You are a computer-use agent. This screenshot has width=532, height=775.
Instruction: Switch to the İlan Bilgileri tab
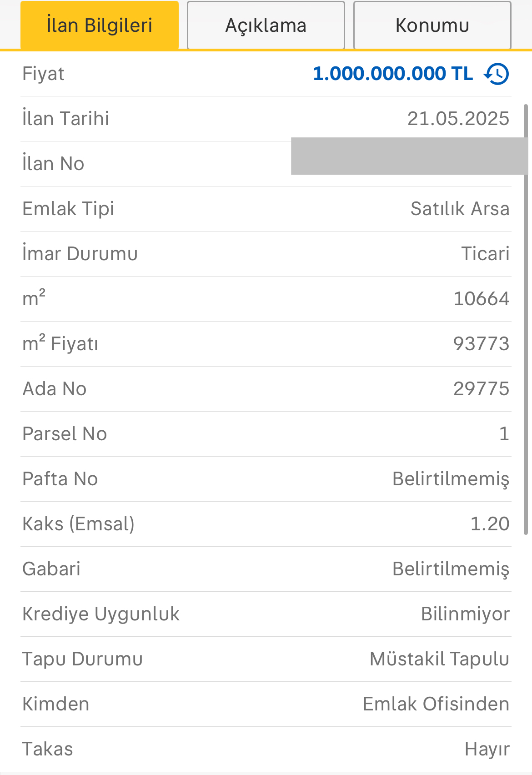pyautogui.click(x=99, y=25)
